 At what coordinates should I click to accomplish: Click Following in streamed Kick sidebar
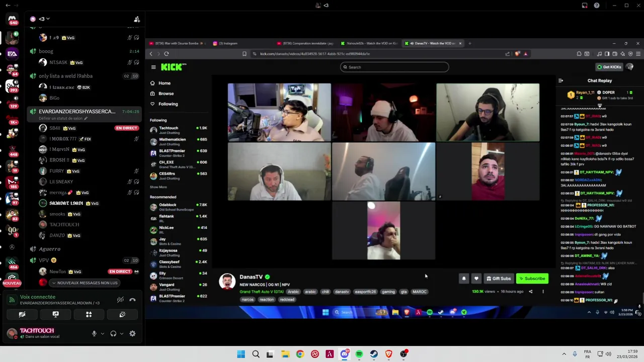168,104
